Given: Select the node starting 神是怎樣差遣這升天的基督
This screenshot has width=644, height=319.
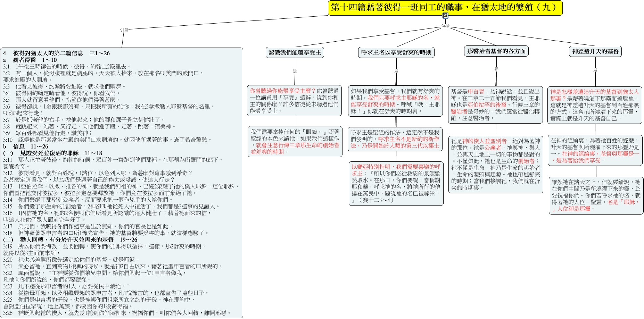Looking at the screenshot, I should [595, 105].
